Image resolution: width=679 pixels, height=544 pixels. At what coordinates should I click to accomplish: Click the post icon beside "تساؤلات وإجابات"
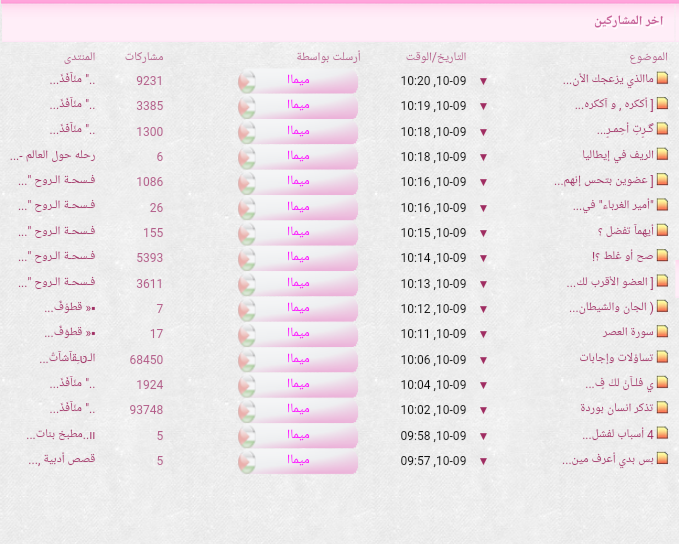coord(661,358)
